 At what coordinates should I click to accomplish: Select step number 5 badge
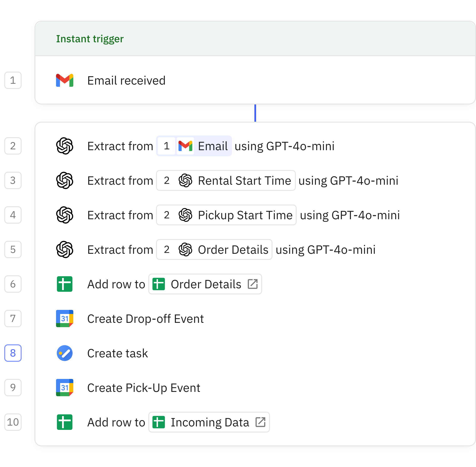(13, 249)
